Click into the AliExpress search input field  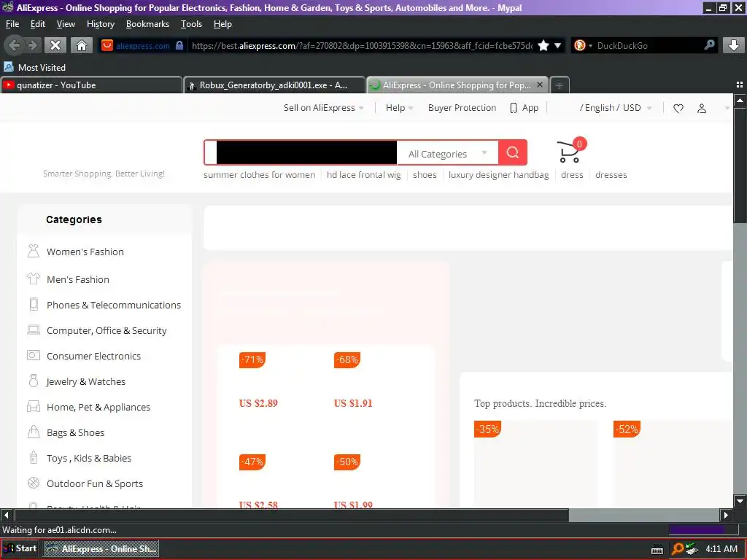[301, 152]
